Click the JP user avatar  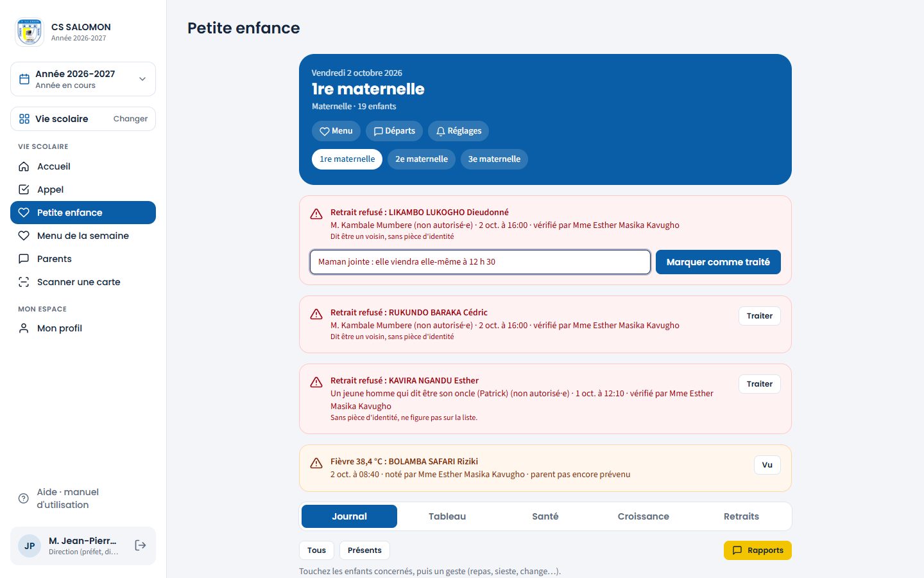coord(30,546)
